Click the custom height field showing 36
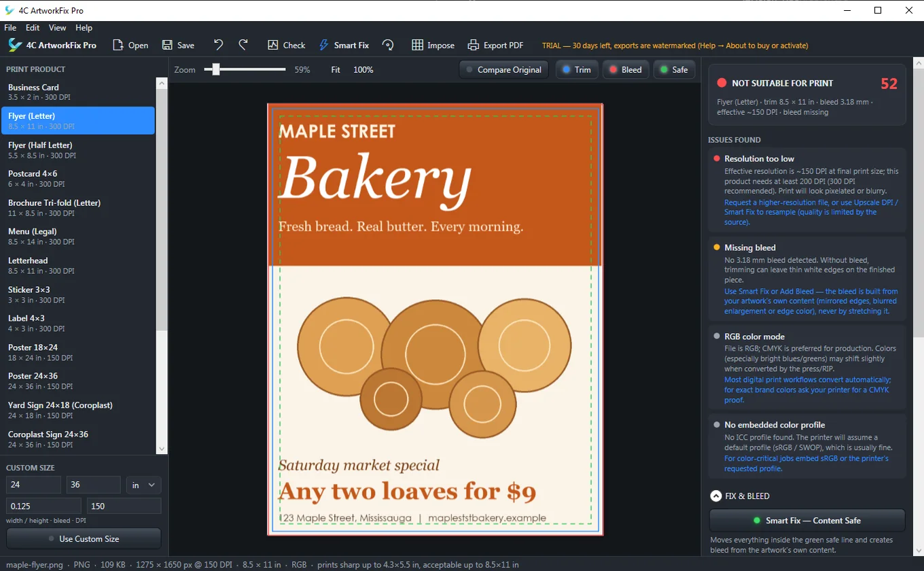This screenshot has width=924, height=571. tap(94, 485)
